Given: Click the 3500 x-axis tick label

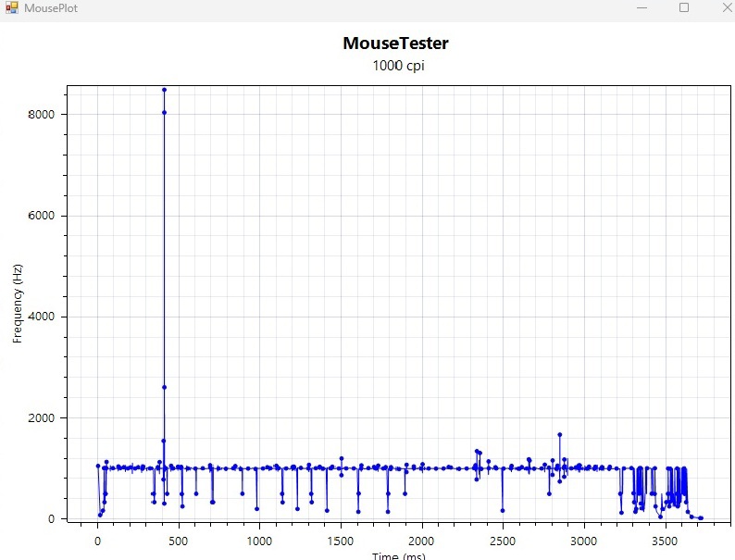Looking at the screenshot, I should [x=665, y=541].
